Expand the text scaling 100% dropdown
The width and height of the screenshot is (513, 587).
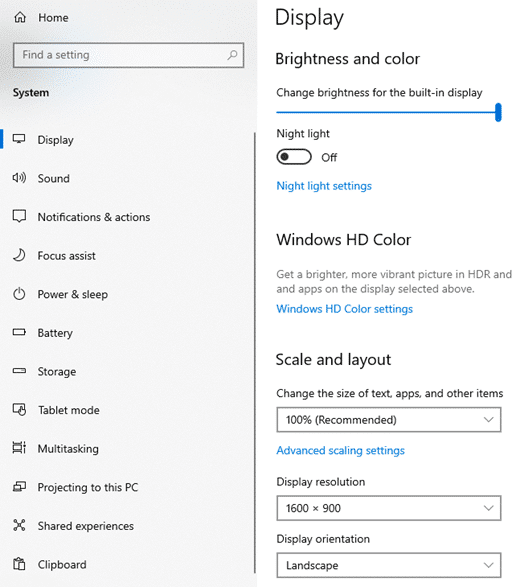[389, 420]
